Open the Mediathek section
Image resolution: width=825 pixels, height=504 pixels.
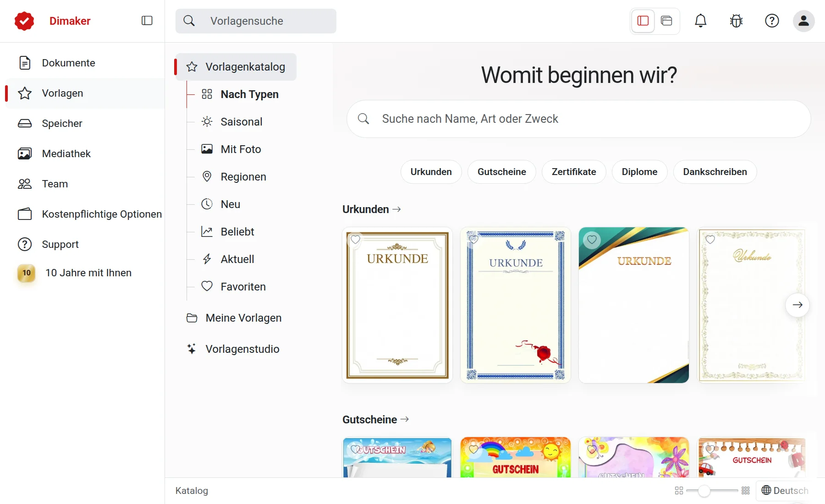pyautogui.click(x=85, y=153)
